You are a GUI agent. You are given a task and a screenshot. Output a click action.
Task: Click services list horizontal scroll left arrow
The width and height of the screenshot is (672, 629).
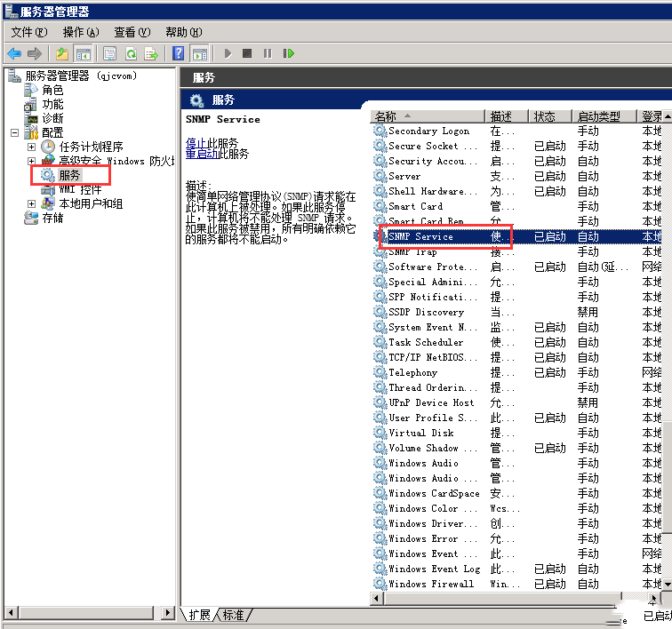click(377, 598)
